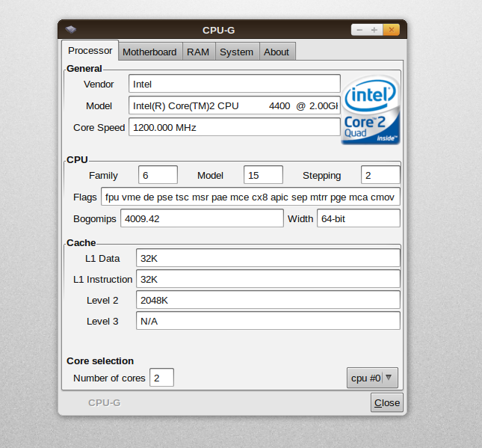Screen dimensions: 482x448
Task: Click into the CPU Model name field
Action: coord(234,106)
